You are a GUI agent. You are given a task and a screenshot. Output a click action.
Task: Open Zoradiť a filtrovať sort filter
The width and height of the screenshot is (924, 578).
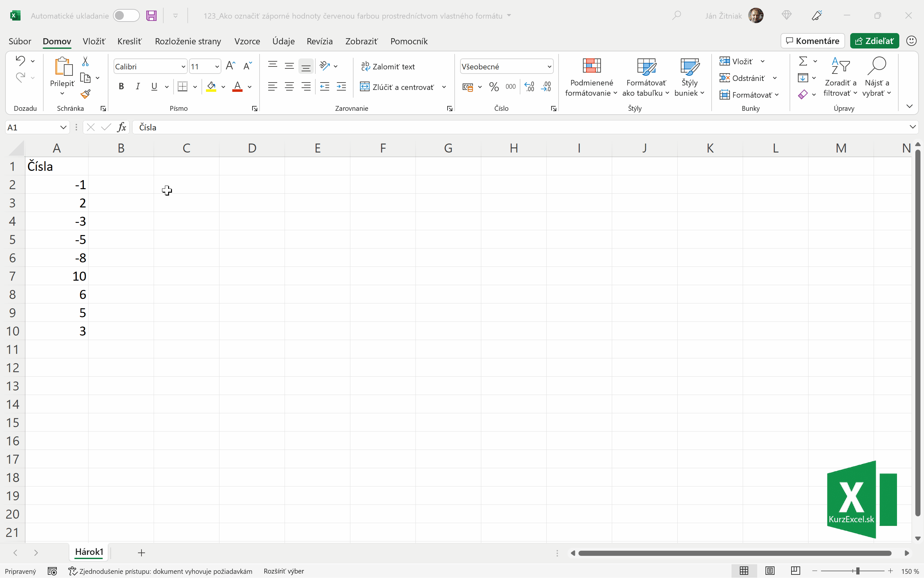(x=840, y=77)
